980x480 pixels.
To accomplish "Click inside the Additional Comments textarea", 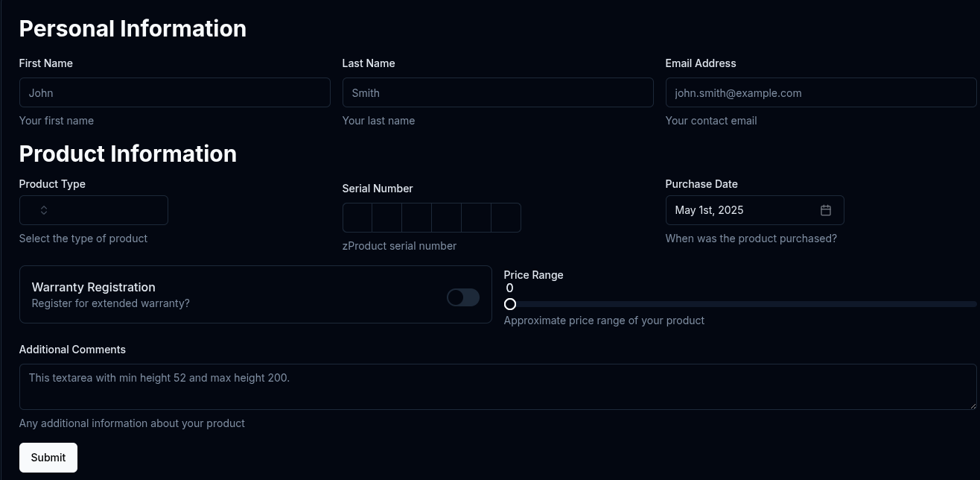I will tap(497, 386).
